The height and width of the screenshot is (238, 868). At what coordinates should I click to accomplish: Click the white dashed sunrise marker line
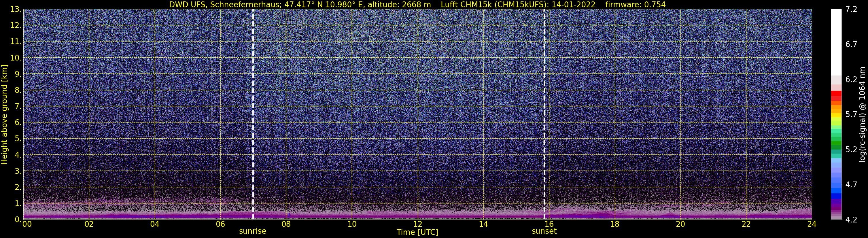click(253, 114)
